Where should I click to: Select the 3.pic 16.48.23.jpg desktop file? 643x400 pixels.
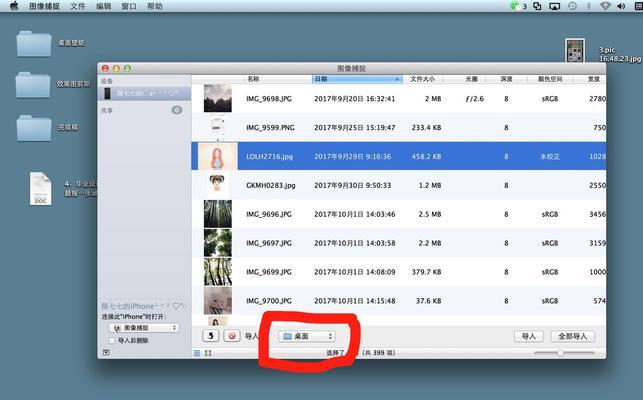(575, 50)
